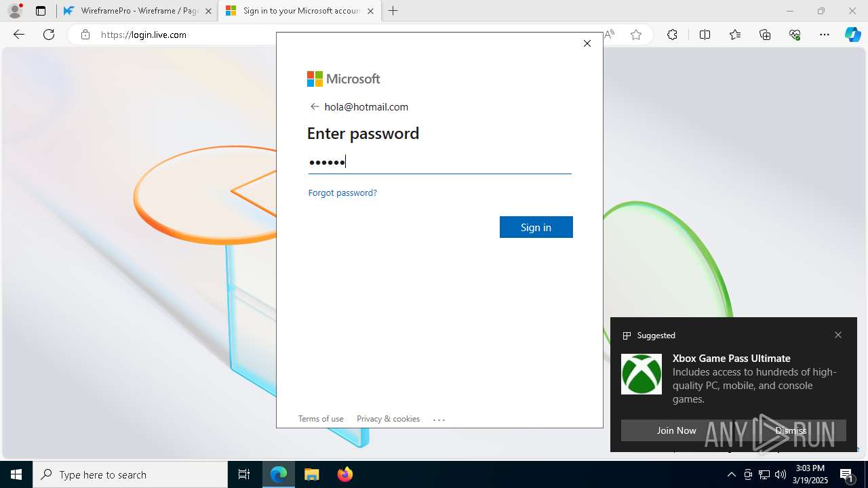Open the tab actions menu icon
This screenshot has height=488, width=868.
pos(41,11)
